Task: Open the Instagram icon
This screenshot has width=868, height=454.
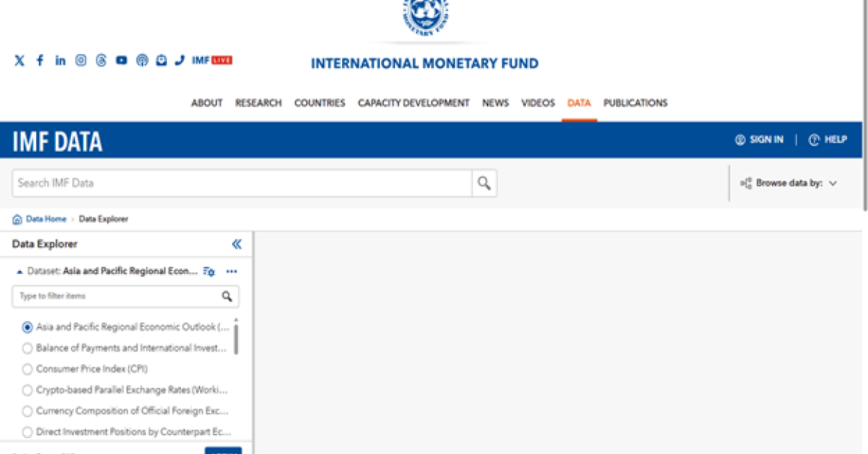Action: click(x=80, y=60)
